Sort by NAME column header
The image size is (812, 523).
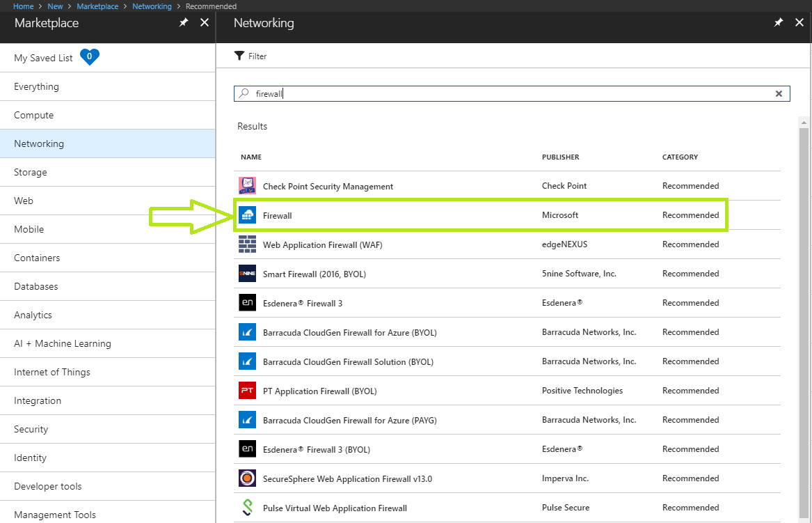[x=251, y=157]
